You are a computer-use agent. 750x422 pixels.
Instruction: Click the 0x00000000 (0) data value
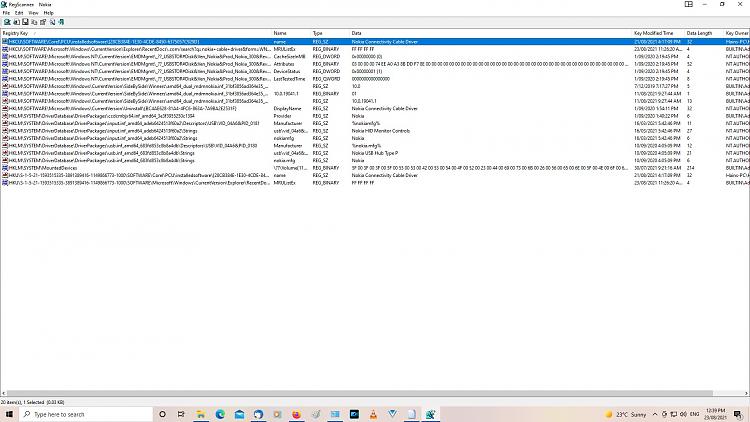click(x=367, y=56)
